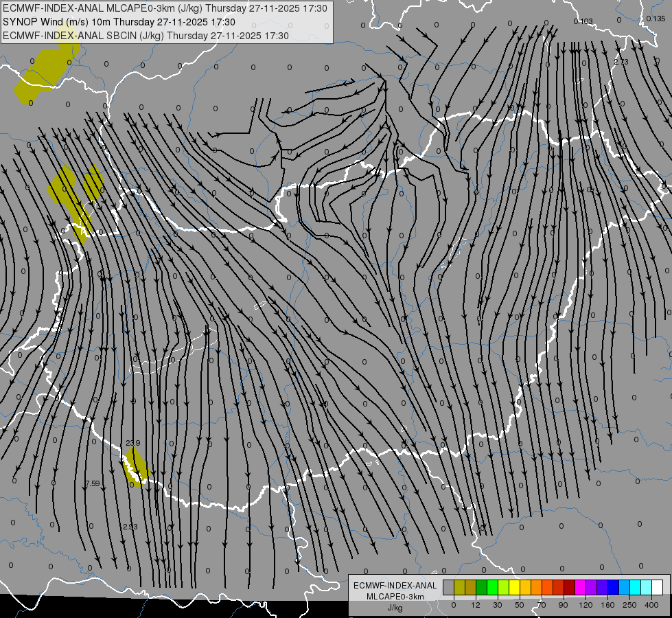Click the 2.93 value label on map
Screen dimensions: 672x618
[x=130, y=527]
